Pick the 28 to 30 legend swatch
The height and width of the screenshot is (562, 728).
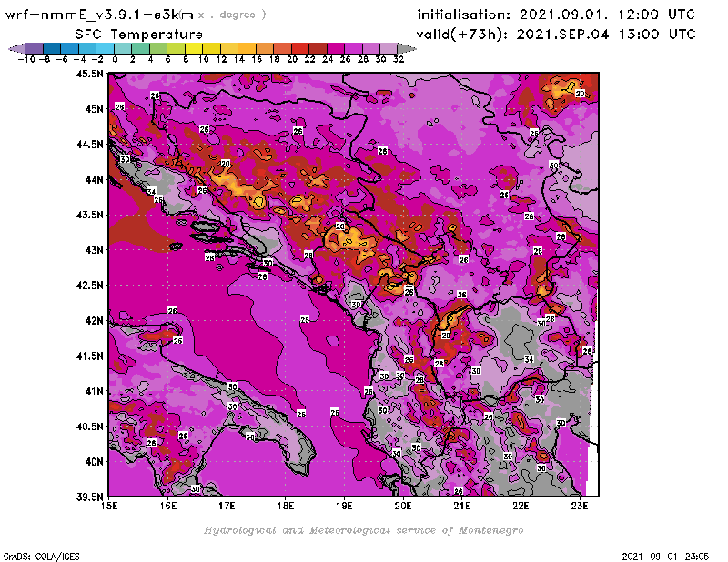pos(370,48)
